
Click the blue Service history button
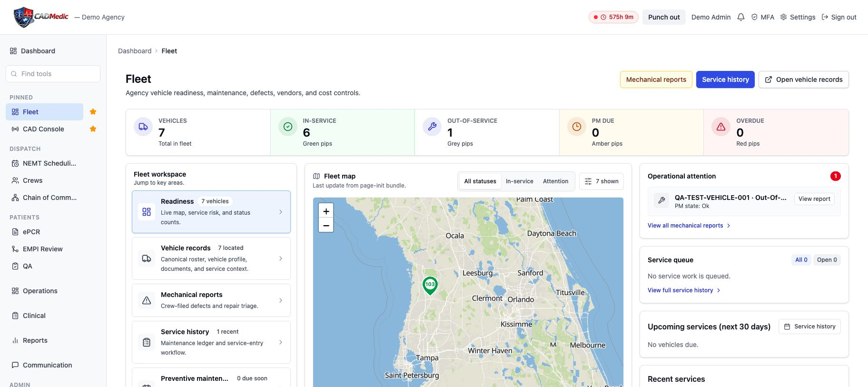click(725, 79)
